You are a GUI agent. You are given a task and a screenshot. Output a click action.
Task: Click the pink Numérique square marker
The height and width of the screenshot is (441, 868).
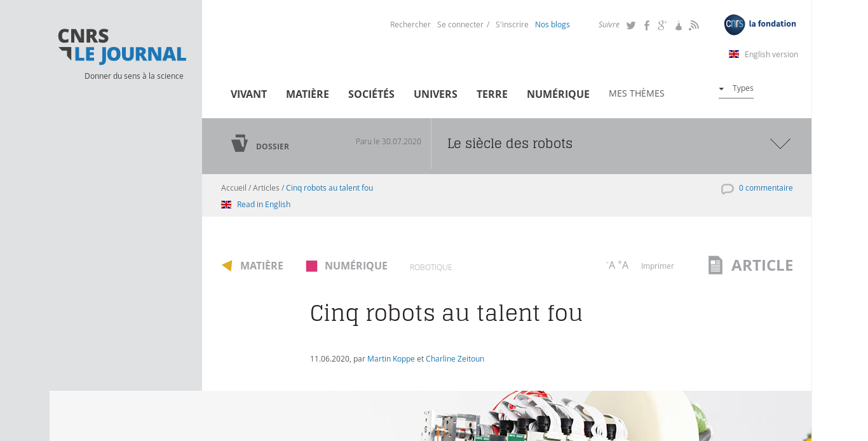tap(311, 266)
